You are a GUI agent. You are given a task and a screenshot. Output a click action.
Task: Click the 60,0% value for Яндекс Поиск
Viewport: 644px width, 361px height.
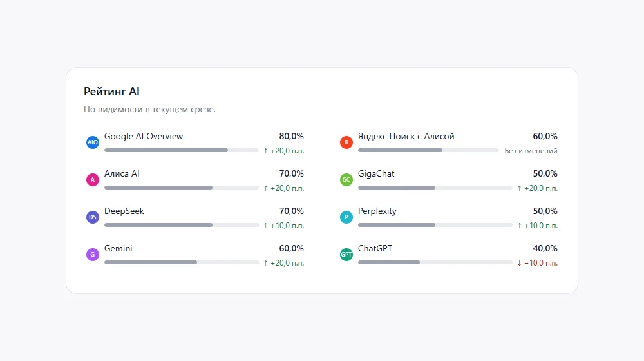[545, 137]
